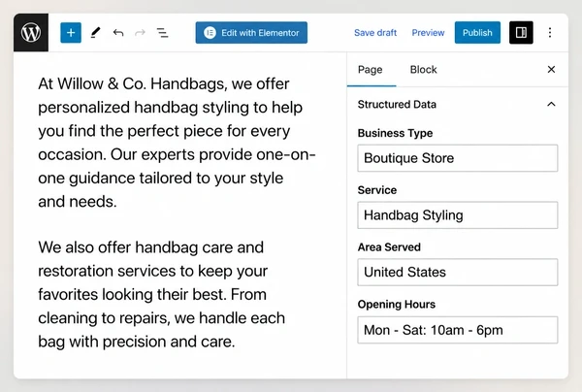The width and height of the screenshot is (582, 392).
Task: Open the three-dot Options menu
Action: coord(550,33)
